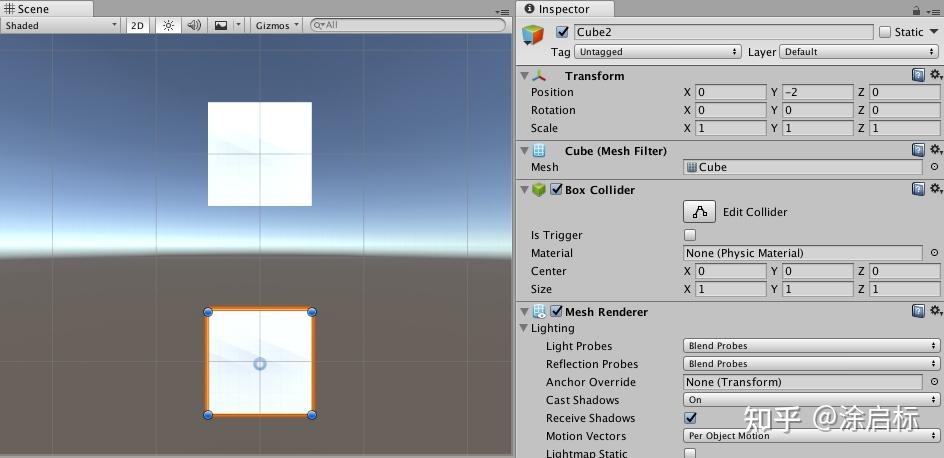Click Position X field
Viewport: 944px width, 458px height.
(730, 92)
